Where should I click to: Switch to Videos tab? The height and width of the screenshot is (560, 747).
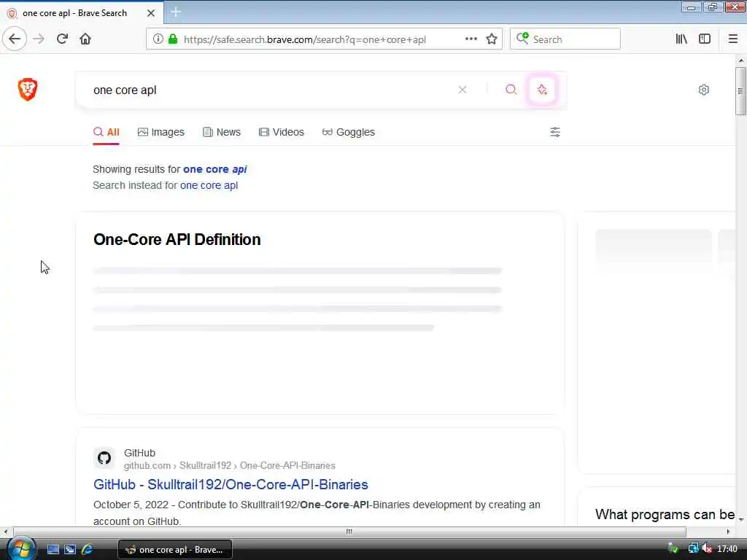coord(281,132)
